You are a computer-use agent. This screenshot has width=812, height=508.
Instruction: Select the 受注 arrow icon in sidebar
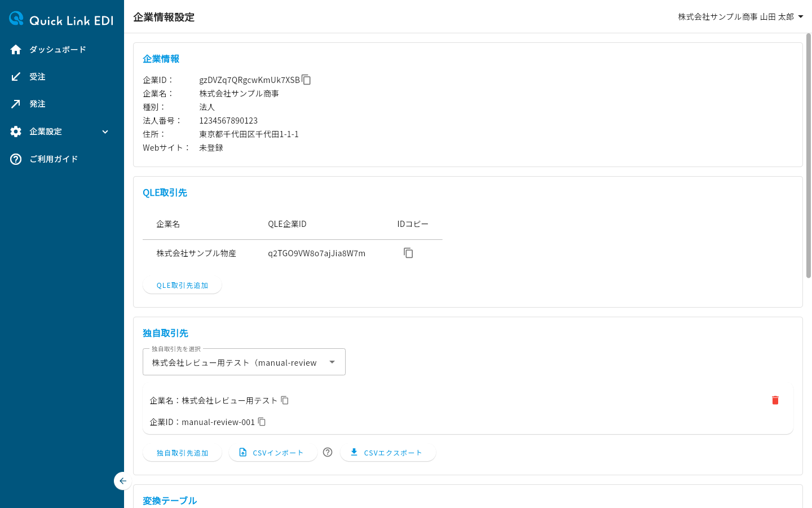click(16, 77)
